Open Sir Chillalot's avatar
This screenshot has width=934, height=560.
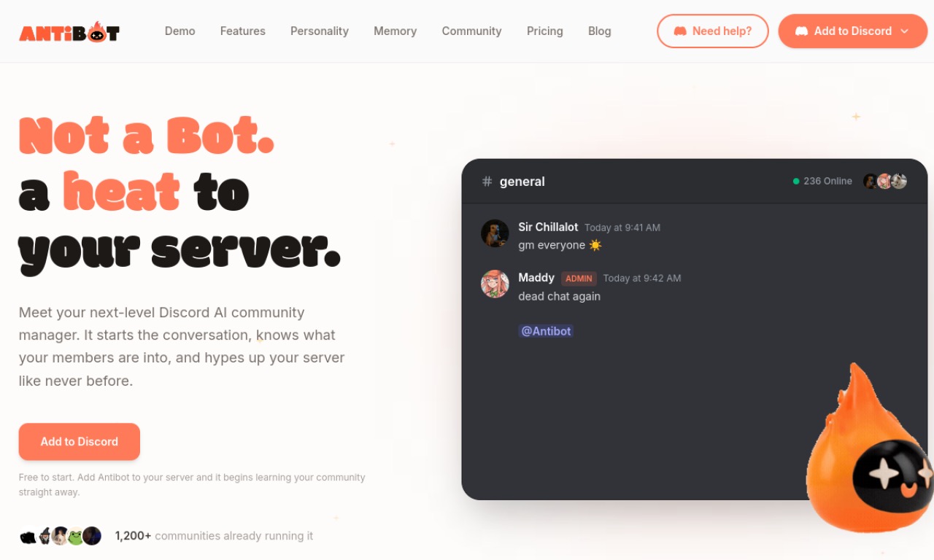tap(495, 233)
